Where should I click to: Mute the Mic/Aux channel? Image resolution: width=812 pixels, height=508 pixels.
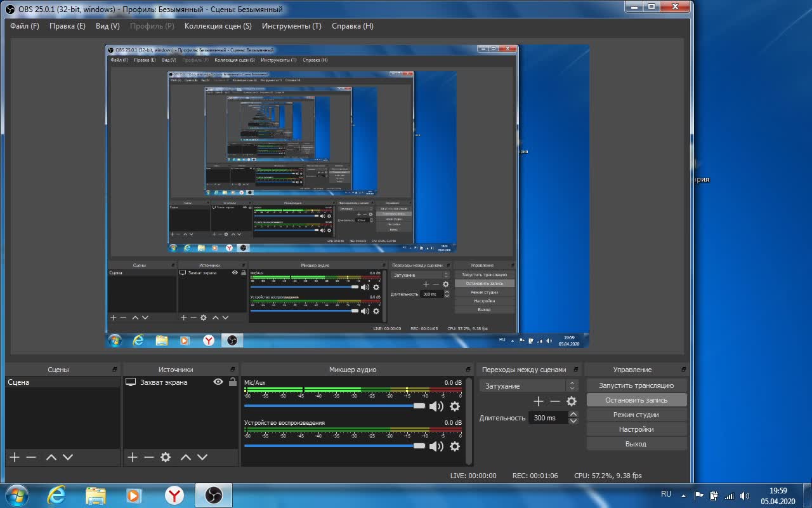(436, 406)
